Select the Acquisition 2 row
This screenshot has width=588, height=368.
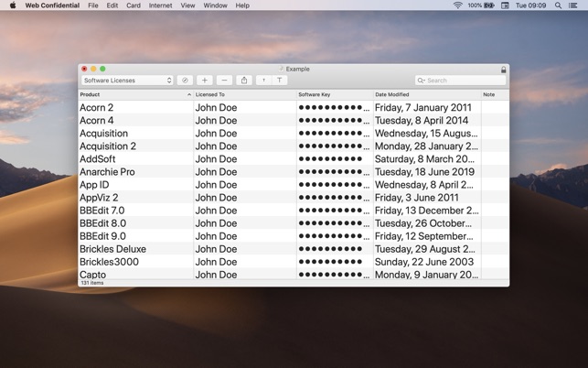coord(294,146)
